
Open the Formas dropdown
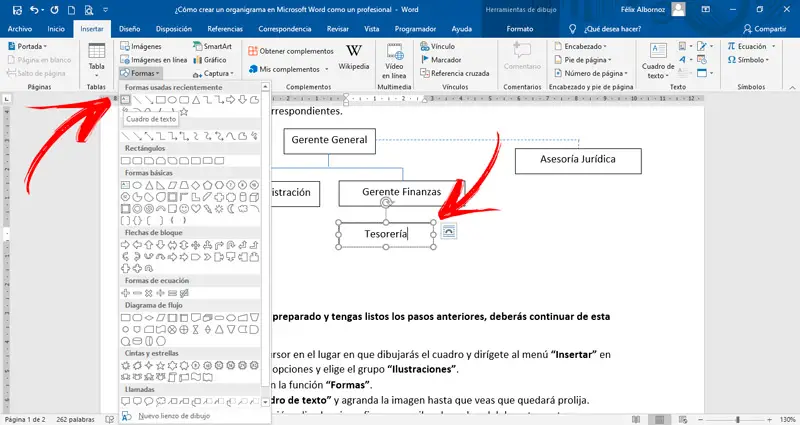coord(141,73)
